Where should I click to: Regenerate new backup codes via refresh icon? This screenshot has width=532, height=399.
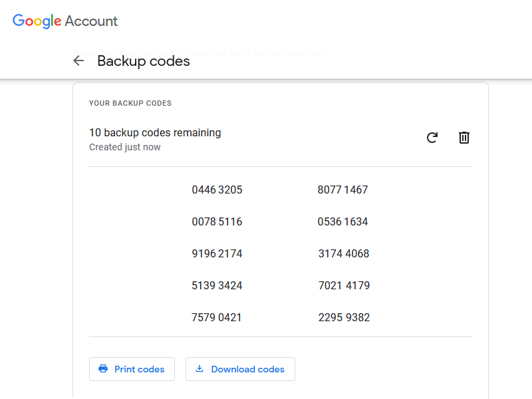pos(432,138)
